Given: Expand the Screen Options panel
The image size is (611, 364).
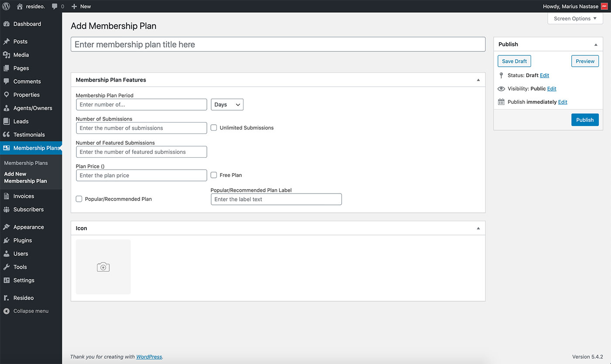Looking at the screenshot, I should tap(575, 19).
